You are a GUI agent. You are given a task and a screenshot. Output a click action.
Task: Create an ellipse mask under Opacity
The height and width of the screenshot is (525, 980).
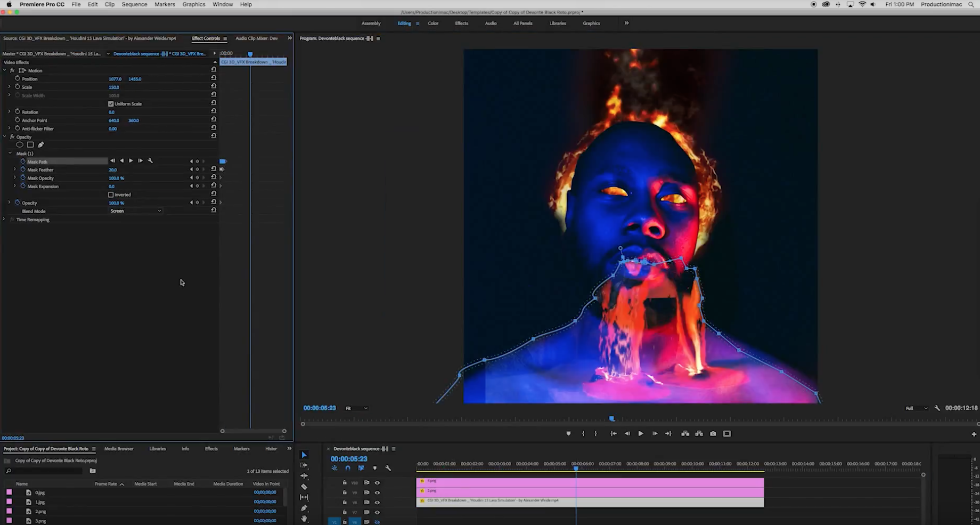tap(20, 144)
